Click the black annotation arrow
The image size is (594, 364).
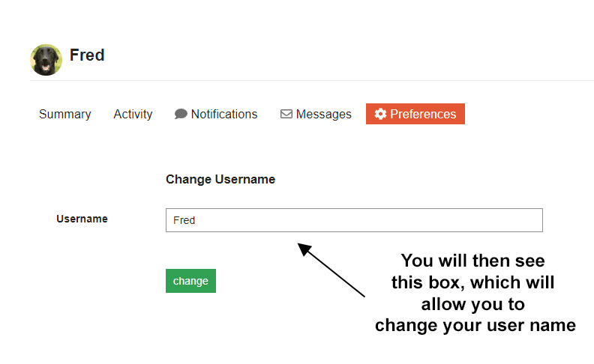[x=331, y=269]
